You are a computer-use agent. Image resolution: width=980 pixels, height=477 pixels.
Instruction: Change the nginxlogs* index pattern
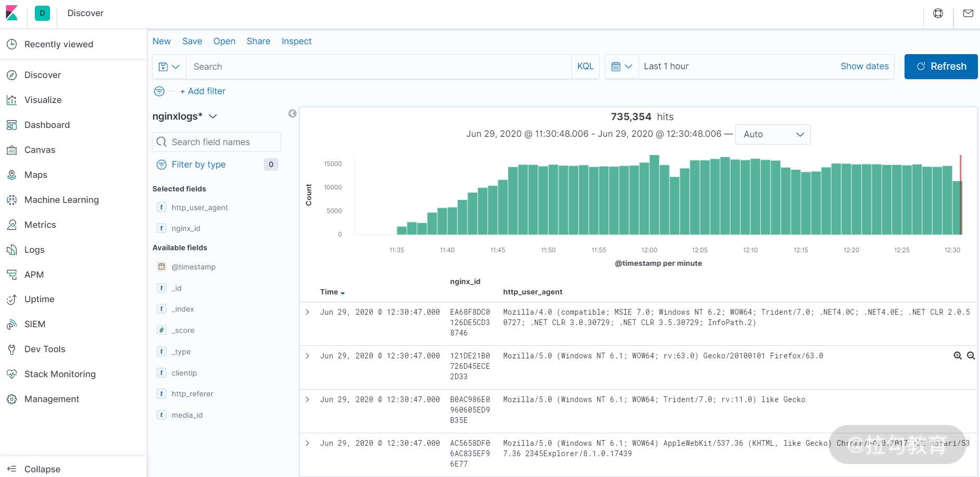point(184,116)
